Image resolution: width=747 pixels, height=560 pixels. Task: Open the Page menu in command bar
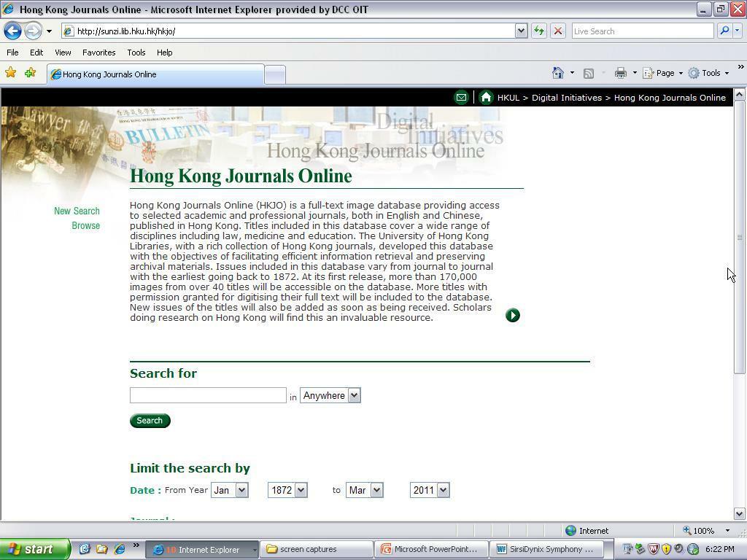tap(662, 73)
